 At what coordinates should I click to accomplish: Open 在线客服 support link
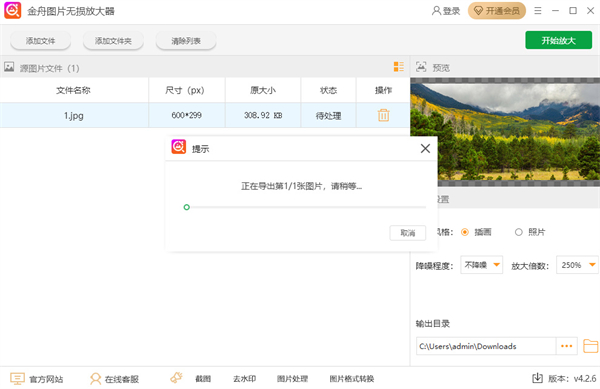pyautogui.click(x=114, y=379)
